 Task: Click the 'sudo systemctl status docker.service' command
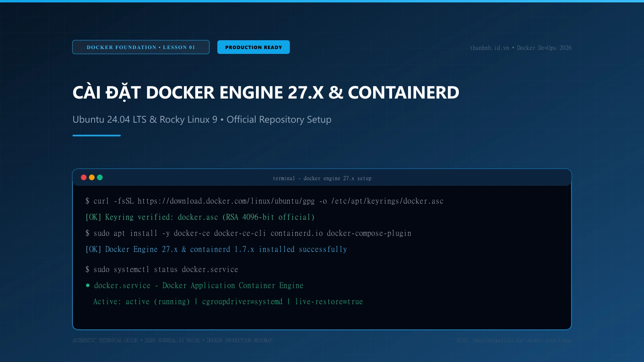pyautogui.click(x=162, y=269)
